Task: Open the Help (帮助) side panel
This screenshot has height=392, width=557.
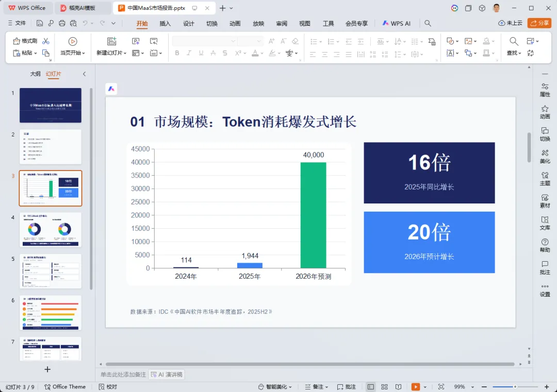Action: pyautogui.click(x=545, y=246)
